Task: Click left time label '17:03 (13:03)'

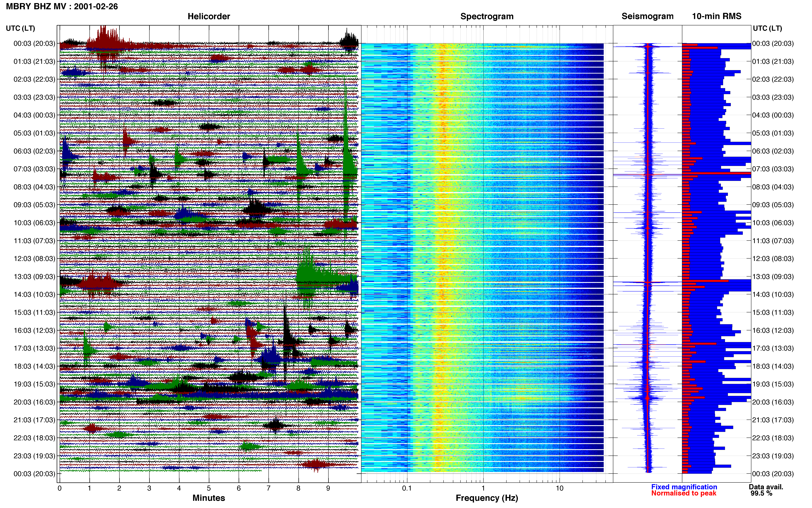Action: pos(34,348)
